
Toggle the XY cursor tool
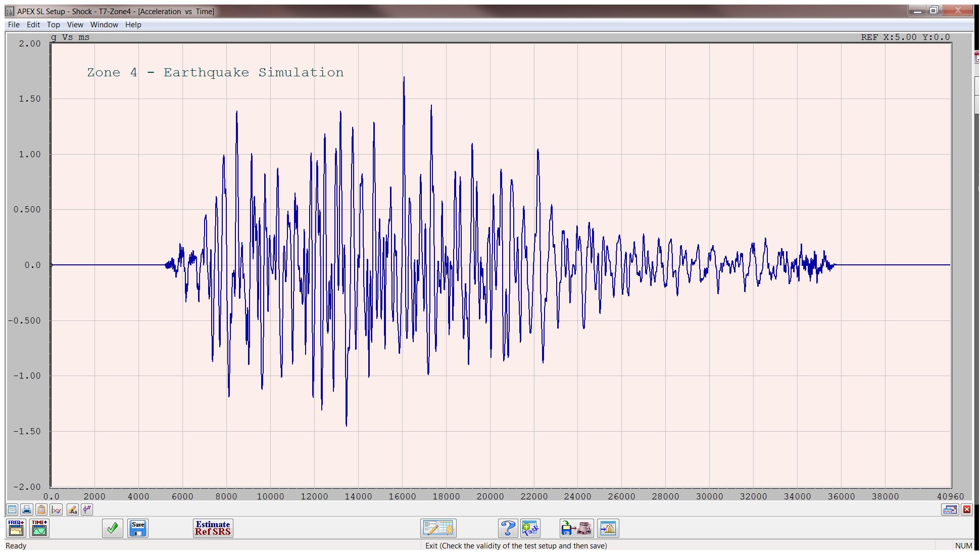[x=57, y=510]
